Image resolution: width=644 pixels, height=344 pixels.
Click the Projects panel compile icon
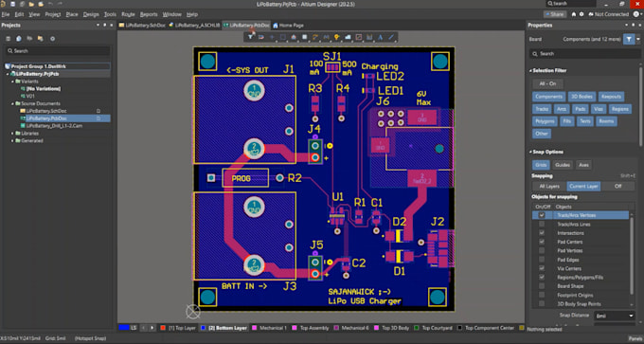click(19, 39)
